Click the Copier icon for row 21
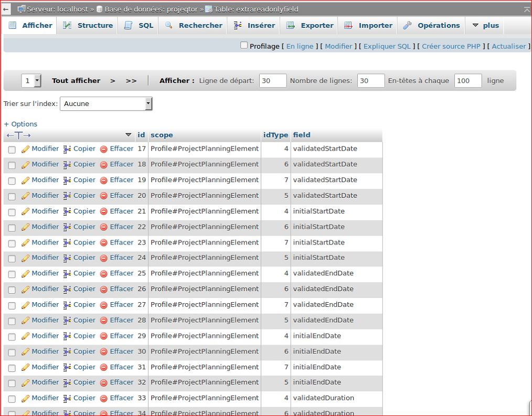This screenshot has width=532, height=416. pos(67,212)
